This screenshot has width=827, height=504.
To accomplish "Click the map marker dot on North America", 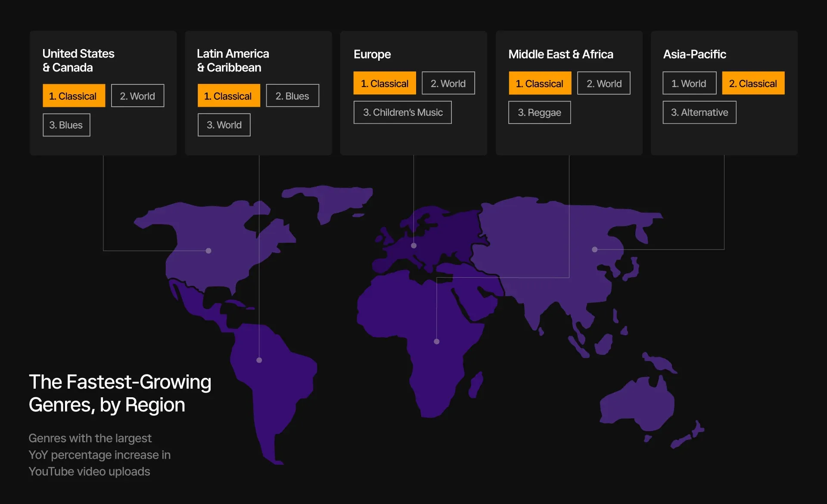I will [208, 250].
